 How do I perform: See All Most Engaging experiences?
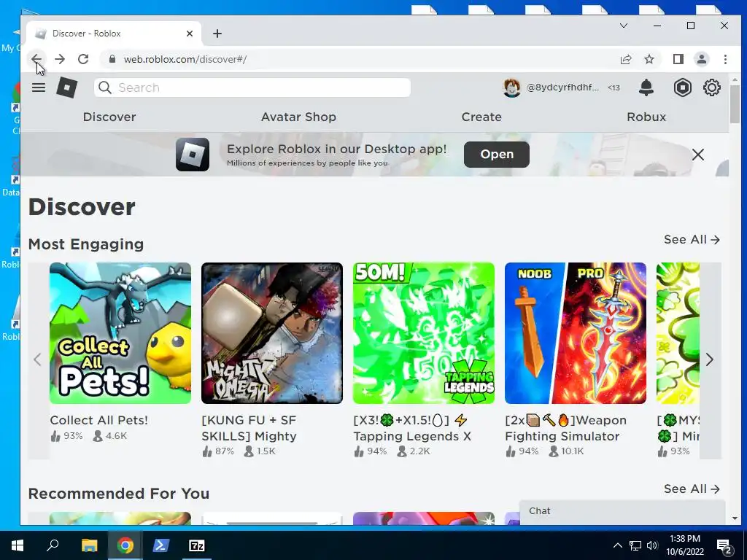coord(692,239)
